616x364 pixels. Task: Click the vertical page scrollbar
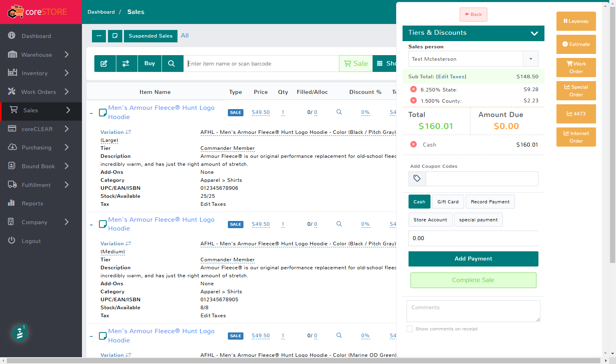click(x=612, y=135)
